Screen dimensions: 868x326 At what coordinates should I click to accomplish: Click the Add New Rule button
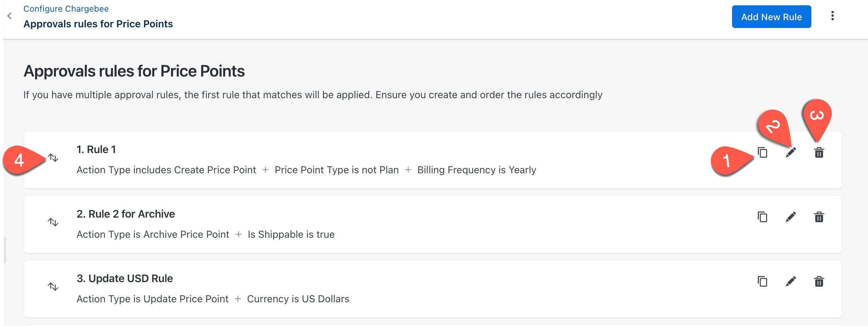[771, 17]
